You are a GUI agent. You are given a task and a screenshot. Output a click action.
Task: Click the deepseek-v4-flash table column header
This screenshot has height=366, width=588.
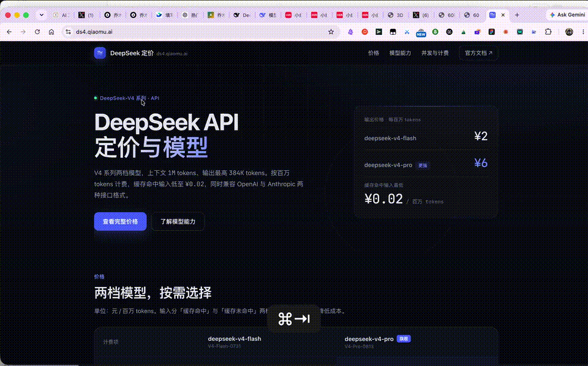coord(235,338)
